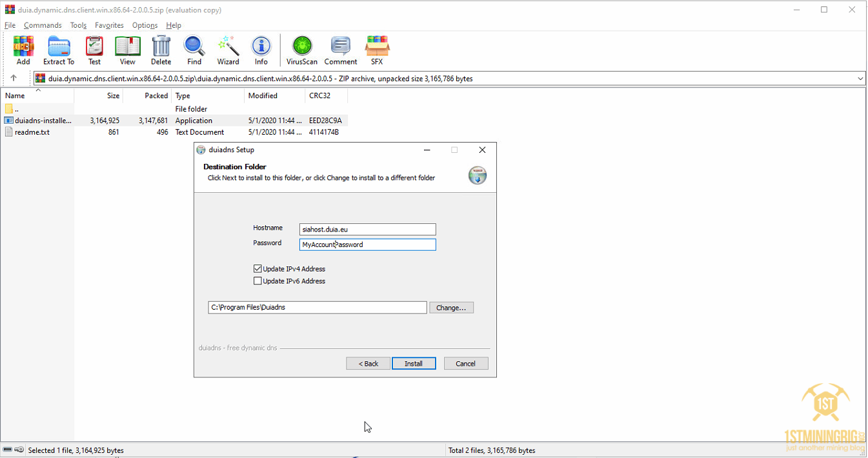The width and height of the screenshot is (868, 458).
Task: Click the 3,164,925 size value
Action: click(105, 121)
